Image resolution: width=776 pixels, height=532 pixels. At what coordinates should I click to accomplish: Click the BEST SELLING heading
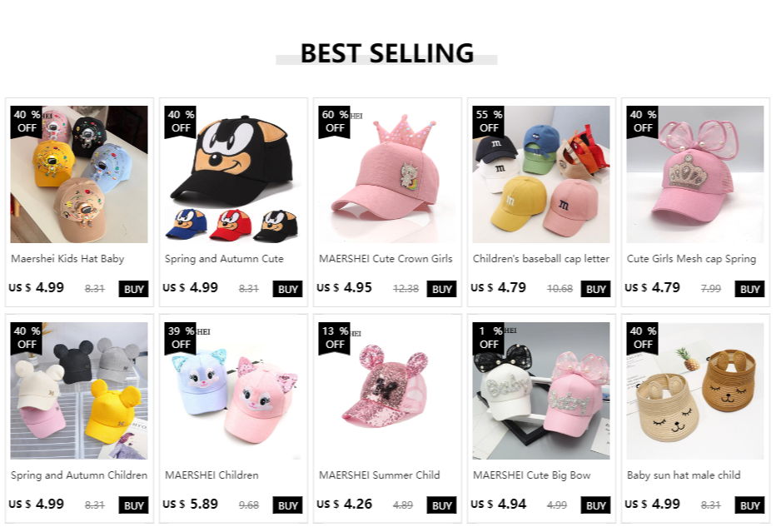coord(387,53)
